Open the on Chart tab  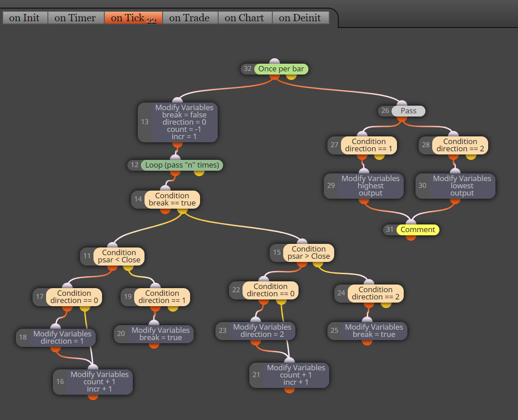click(244, 18)
